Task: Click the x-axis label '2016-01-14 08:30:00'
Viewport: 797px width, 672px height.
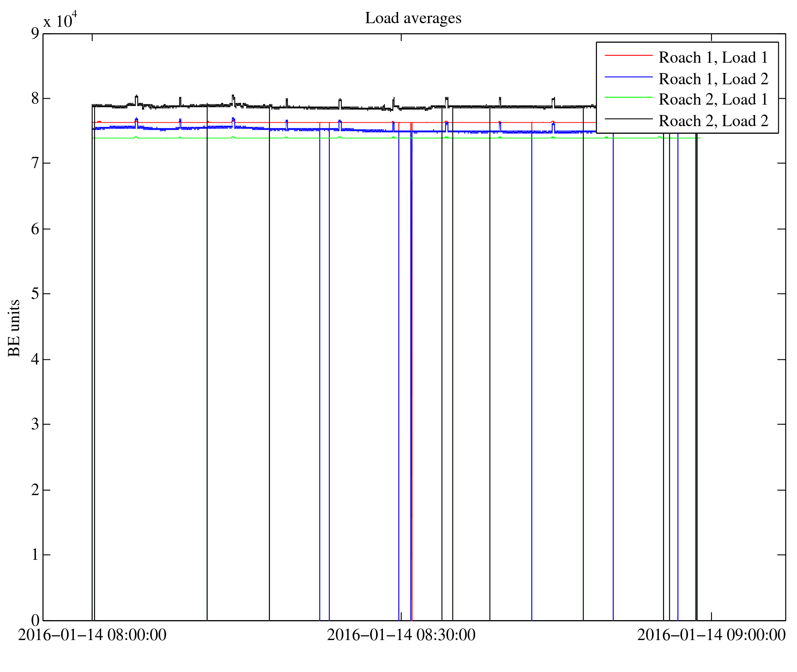Action: tap(401, 635)
